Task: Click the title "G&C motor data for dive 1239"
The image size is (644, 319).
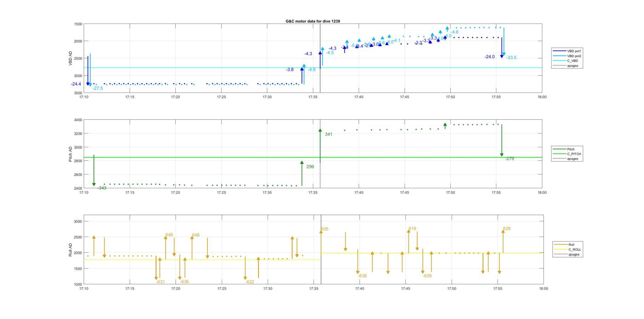Action: pos(313,21)
